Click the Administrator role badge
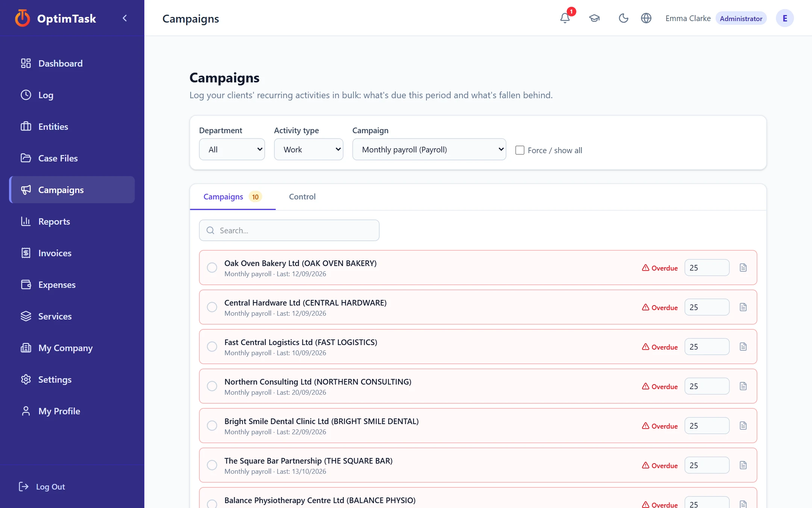Image resolution: width=812 pixels, height=508 pixels. [x=741, y=18]
